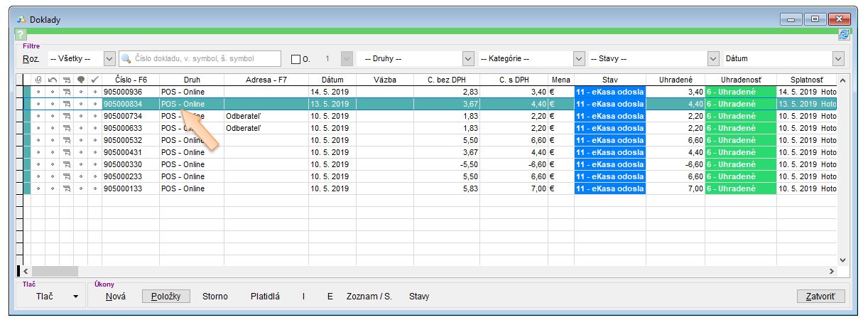Viewport: 868px width, 325px height.
Task: Click the green help question mark icon
Action: pyautogui.click(x=21, y=35)
